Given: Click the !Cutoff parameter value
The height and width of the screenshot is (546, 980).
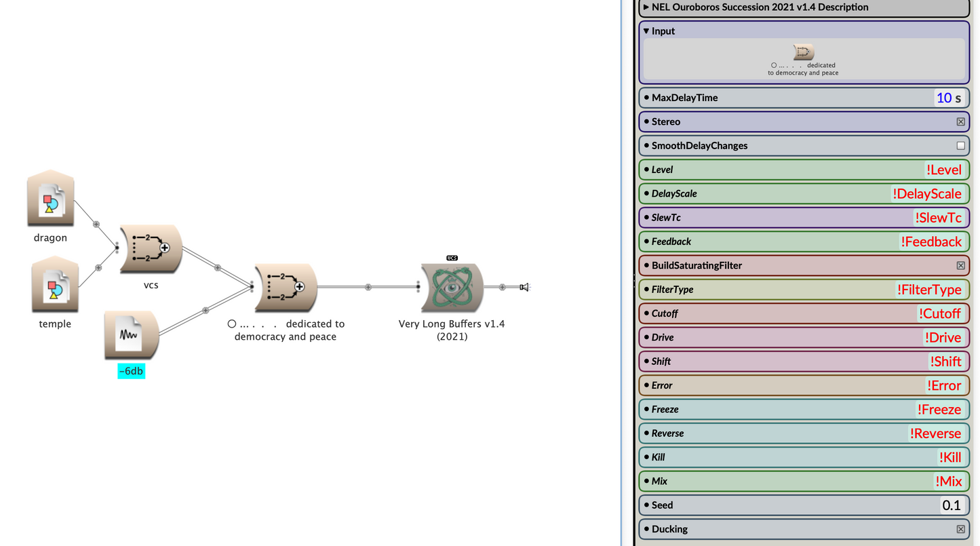Looking at the screenshot, I should (x=939, y=313).
